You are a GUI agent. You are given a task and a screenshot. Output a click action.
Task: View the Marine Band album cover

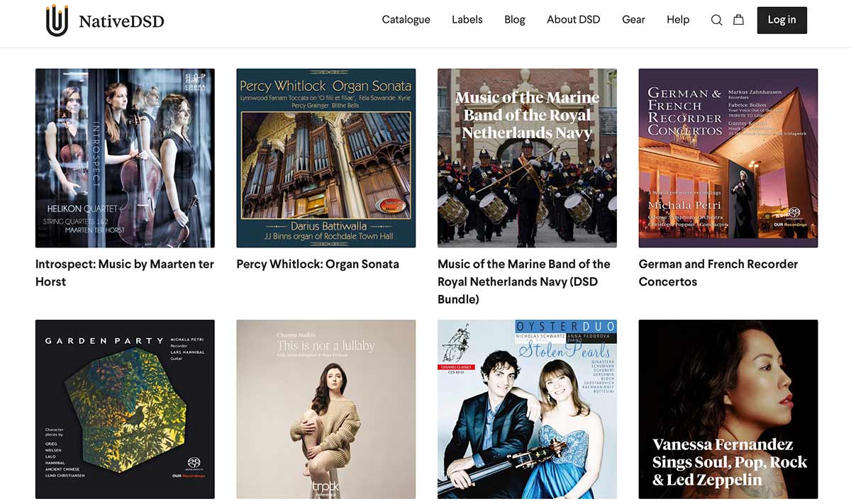pyautogui.click(x=527, y=158)
